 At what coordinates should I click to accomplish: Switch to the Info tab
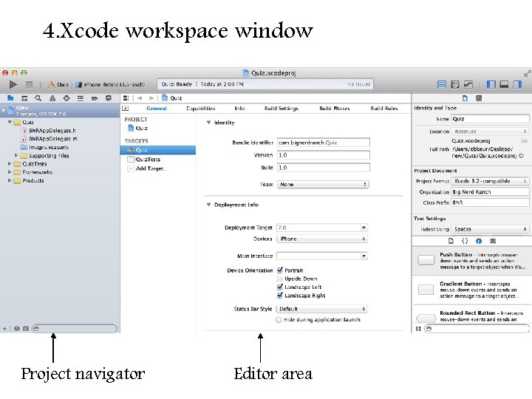coord(239,108)
